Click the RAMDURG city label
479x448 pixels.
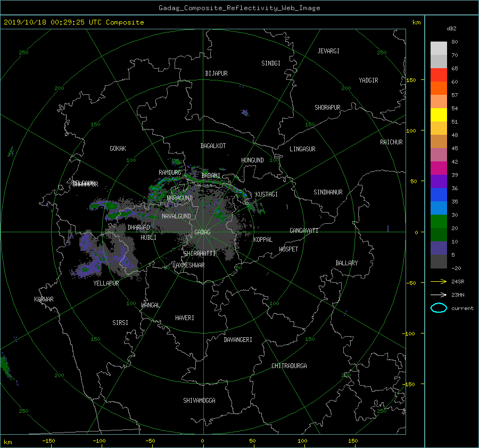click(170, 173)
